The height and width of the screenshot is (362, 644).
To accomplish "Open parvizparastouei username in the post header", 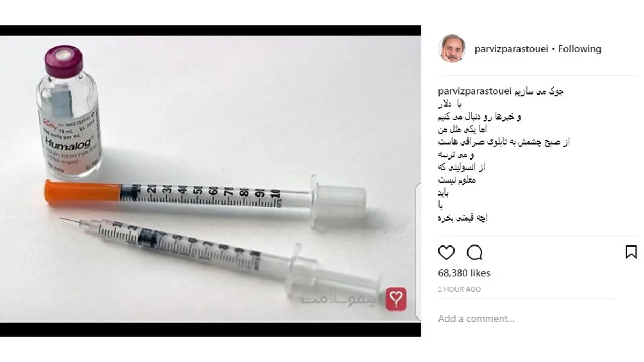I will 512,49.
